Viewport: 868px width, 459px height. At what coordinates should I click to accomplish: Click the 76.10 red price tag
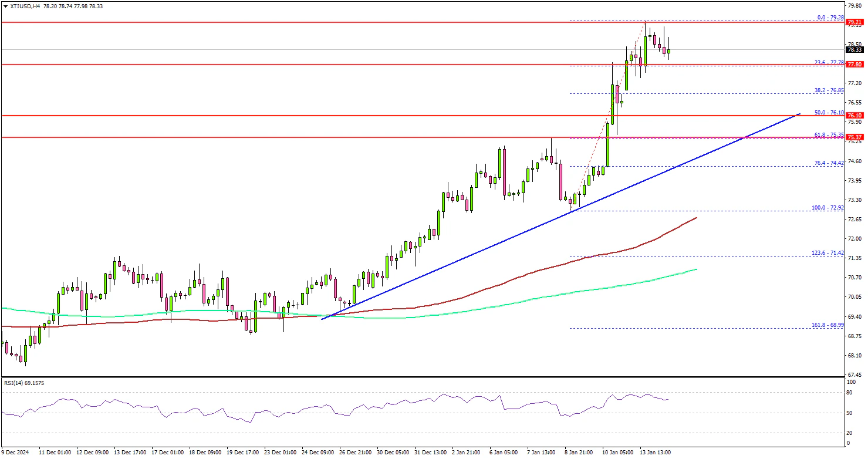[854, 116]
